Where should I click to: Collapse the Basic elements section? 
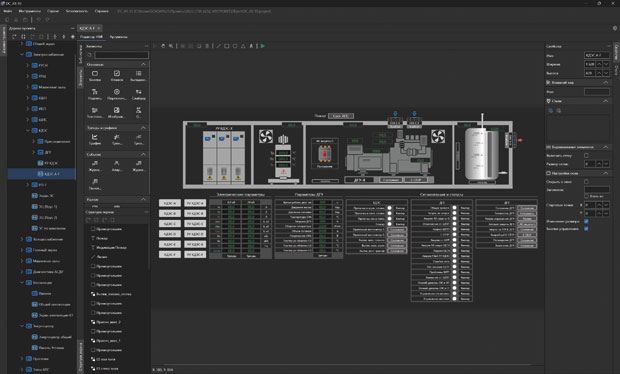pyautogui.click(x=144, y=64)
